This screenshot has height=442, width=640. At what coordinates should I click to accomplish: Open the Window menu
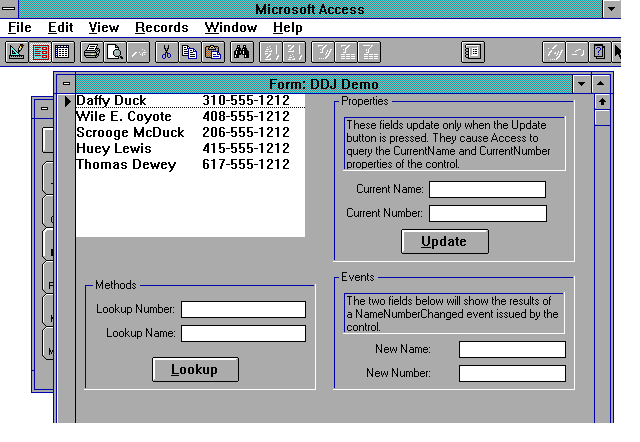pos(230,28)
